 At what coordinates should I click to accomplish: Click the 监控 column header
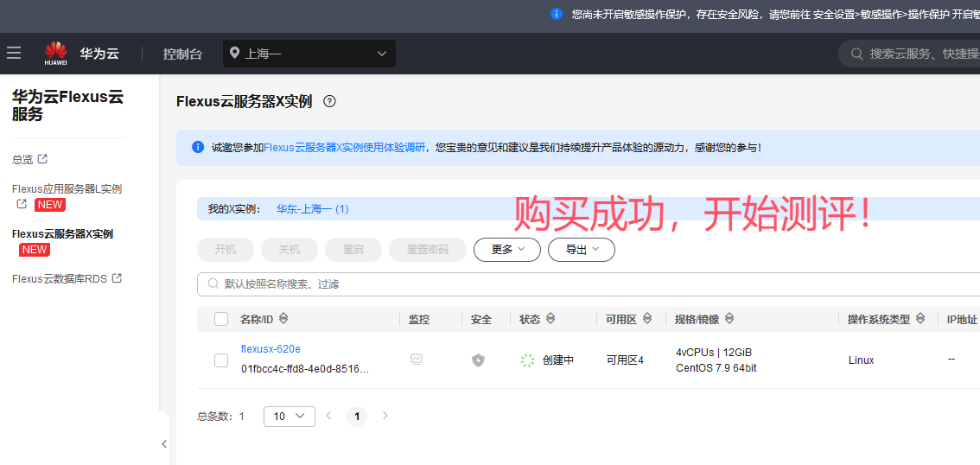pos(419,320)
